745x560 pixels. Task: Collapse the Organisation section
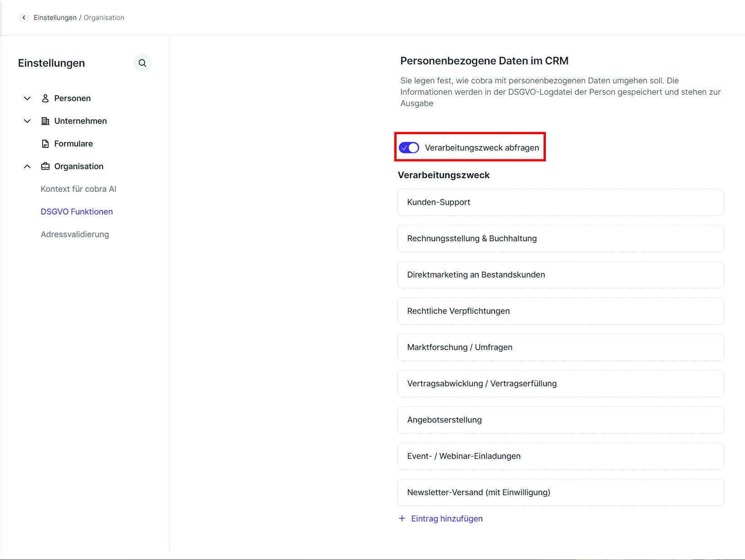click(27, 166)
